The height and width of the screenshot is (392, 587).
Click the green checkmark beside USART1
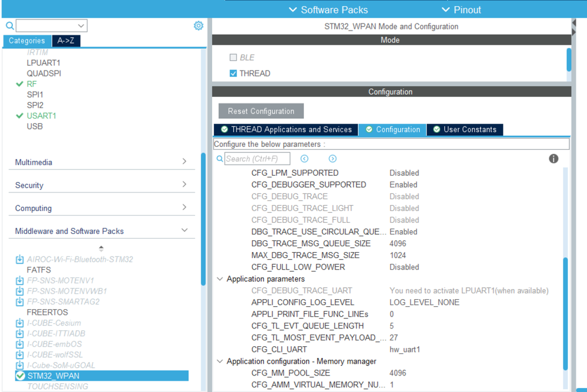coord(19,116)
